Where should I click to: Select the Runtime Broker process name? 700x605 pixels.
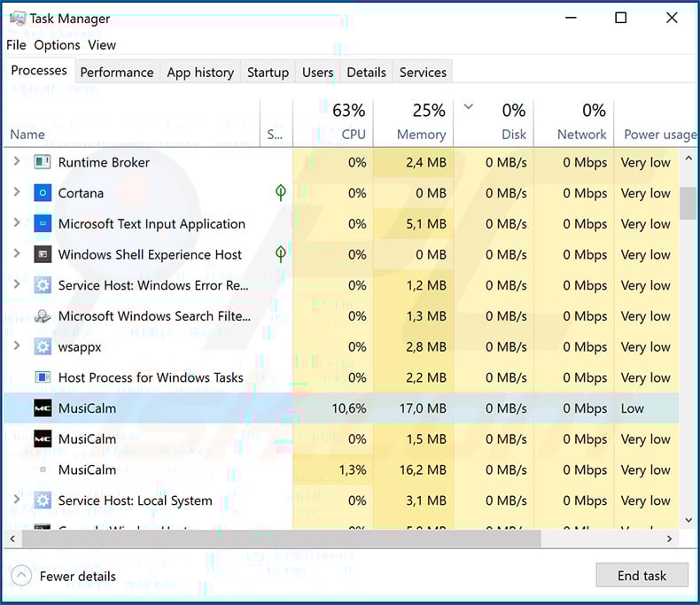click(x=104, y=162)
